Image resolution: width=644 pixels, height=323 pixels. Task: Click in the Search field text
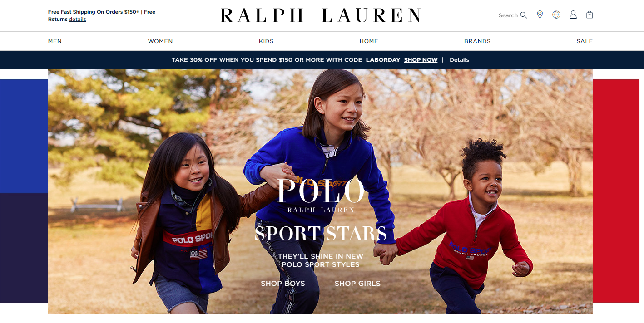(x=508, y=15)
